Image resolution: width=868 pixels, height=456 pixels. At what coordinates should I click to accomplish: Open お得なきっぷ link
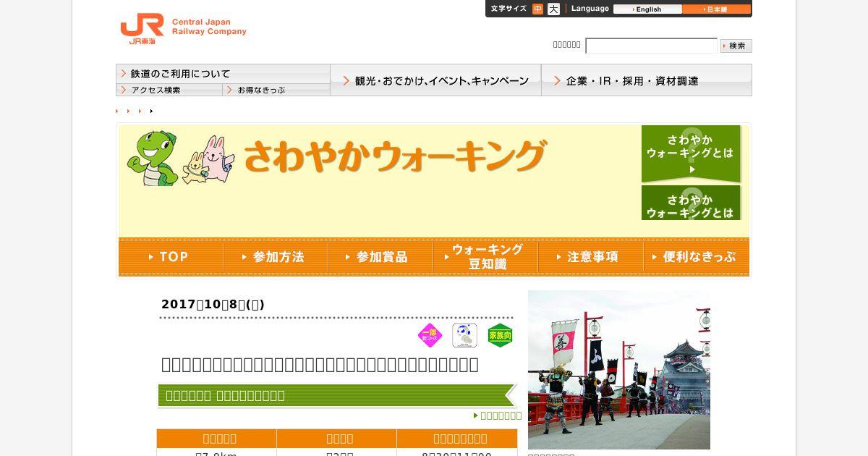click(276, 90)
